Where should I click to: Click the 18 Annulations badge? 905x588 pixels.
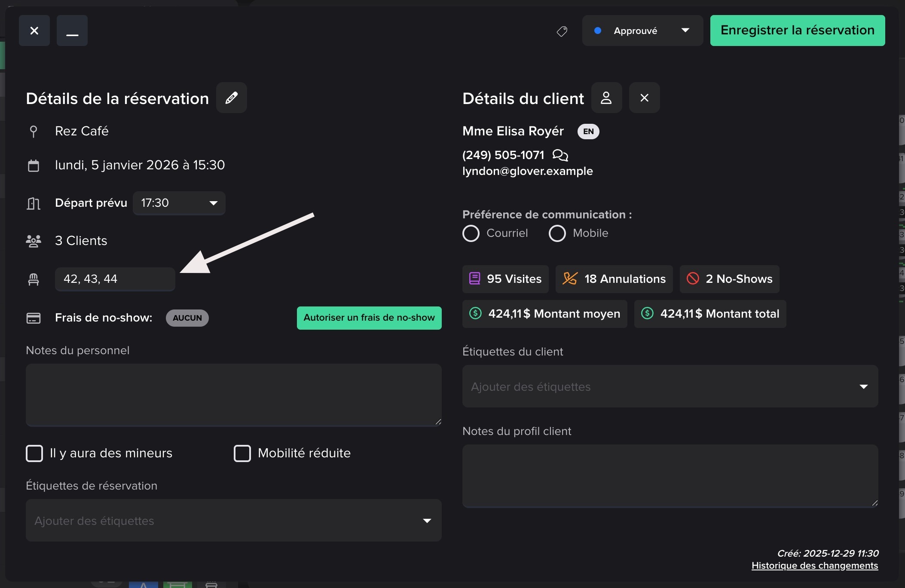614,279
